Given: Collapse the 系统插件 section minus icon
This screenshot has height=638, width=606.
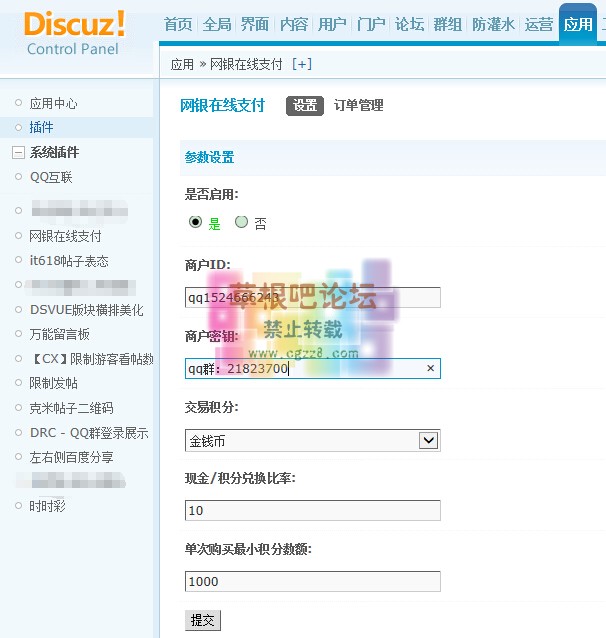Looking at the screenshot, I should pyautogui.click(x=17, y=153).
